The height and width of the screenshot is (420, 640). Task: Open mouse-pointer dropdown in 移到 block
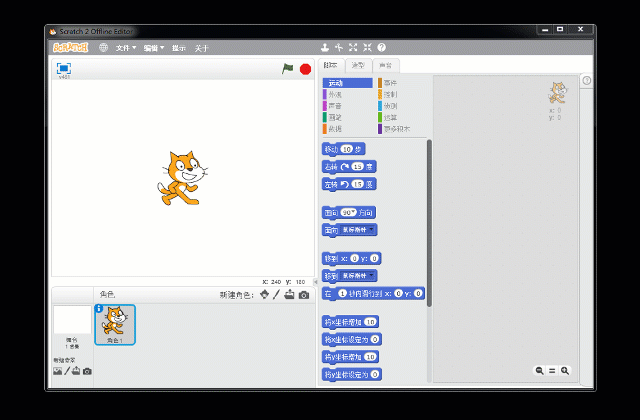point(358,276)
